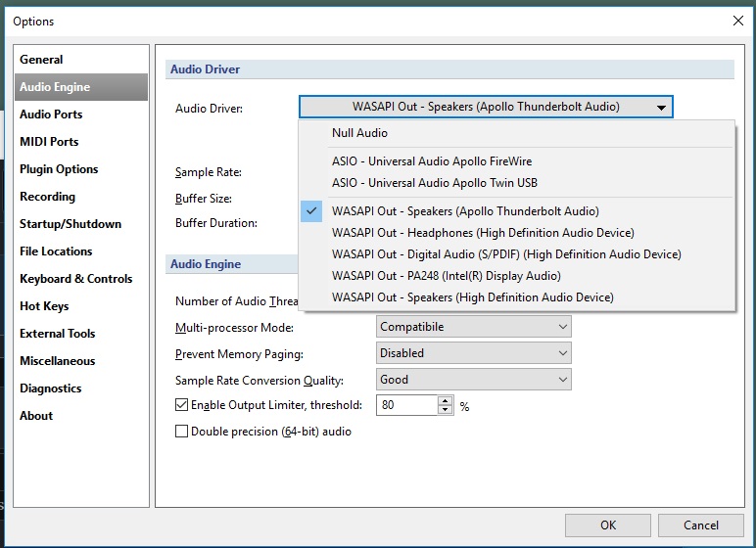Screen dimensions: 756x548
Task: Select WASAPI Out Digital Audio S/PDIF
Action: point(517,254)
